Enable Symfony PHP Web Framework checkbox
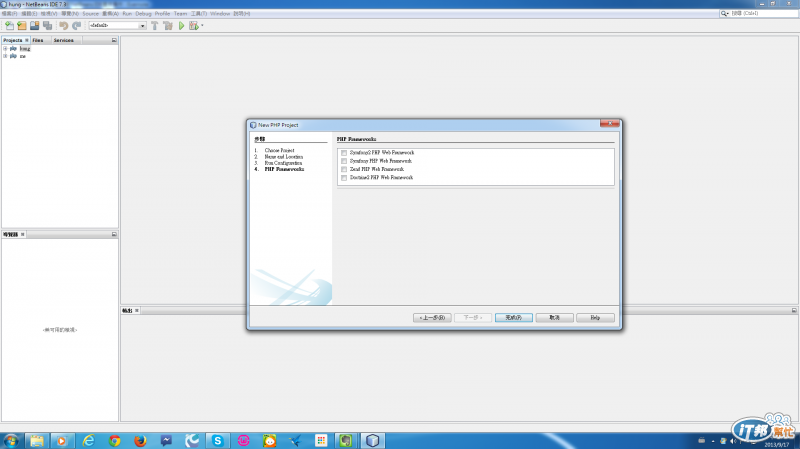800x449 pixels. [344, 161]
